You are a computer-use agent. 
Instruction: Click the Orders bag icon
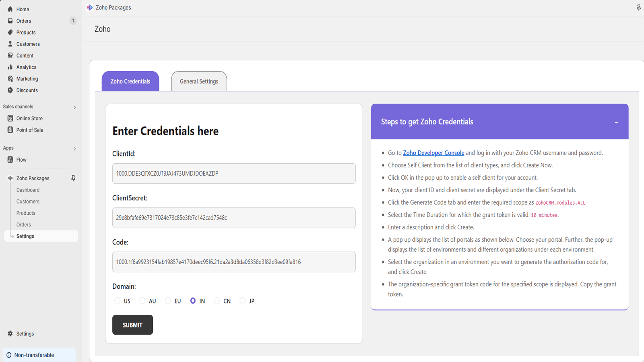(x=10, y=21)
